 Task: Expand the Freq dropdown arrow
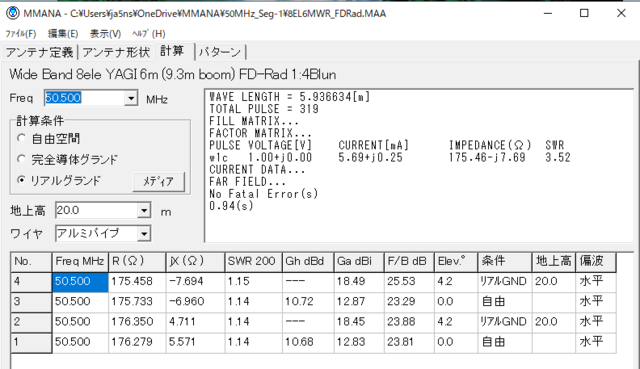coord(131,98)
